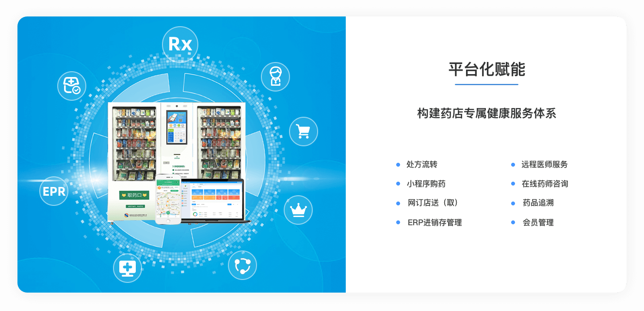
Task: Click the medicine kit checkmark icon
Action: point(72,86)
